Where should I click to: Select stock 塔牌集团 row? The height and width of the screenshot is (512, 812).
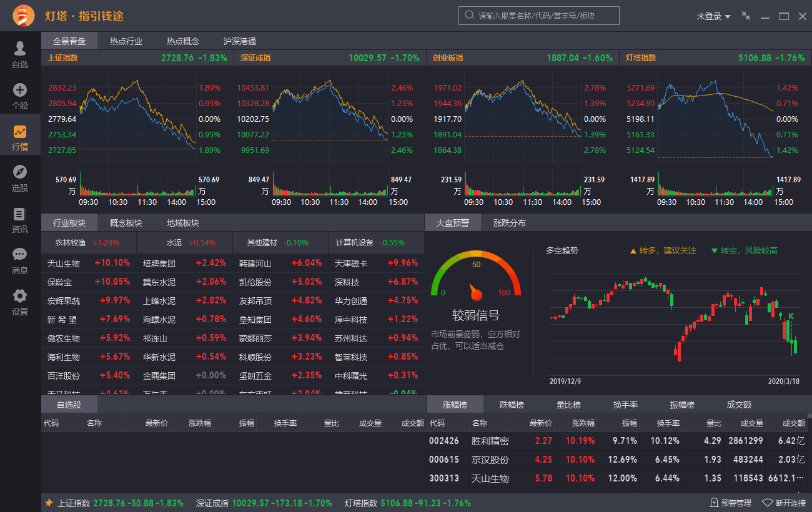pyautogui.click(x=184, y=263)
